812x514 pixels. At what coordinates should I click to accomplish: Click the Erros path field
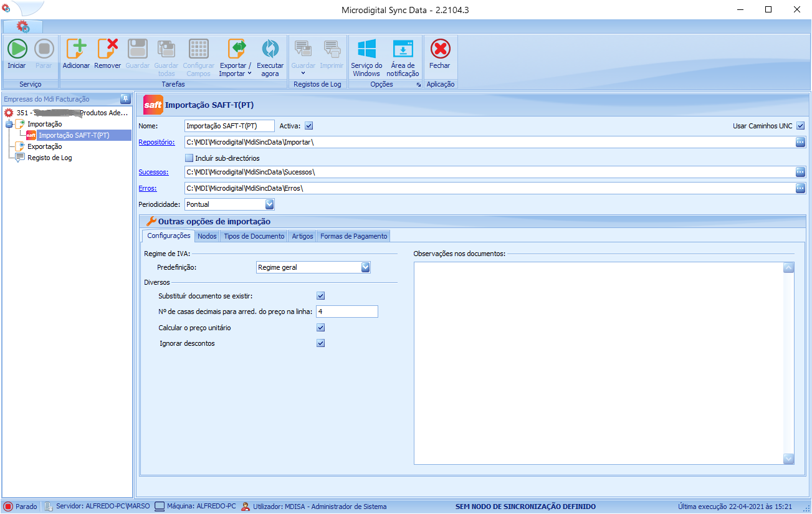(489, 188)
